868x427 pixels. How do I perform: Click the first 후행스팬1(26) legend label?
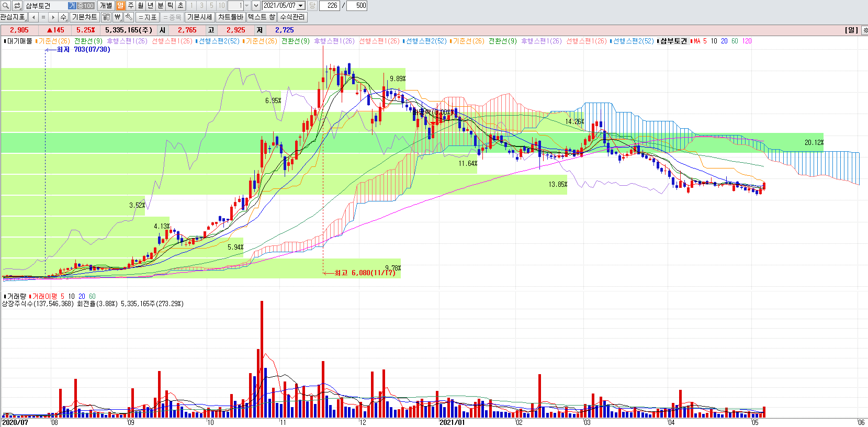(x=127, y=41)
